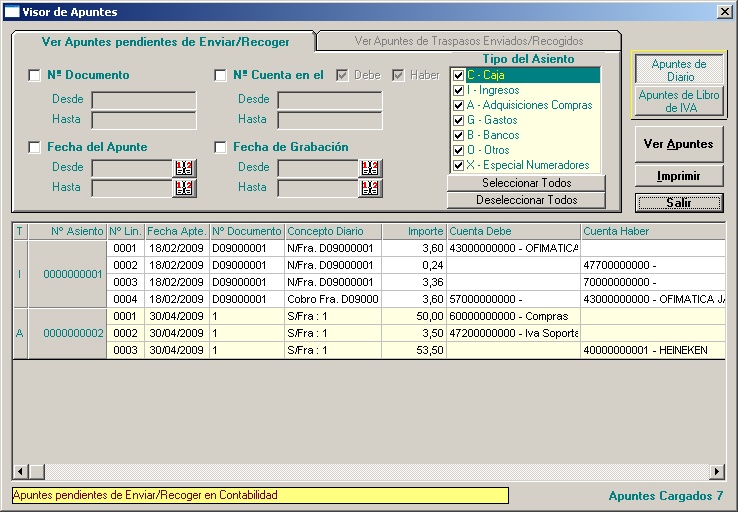
Task: Click the horizontal scrollbar left arrow
Action: [x=20, y=471]
